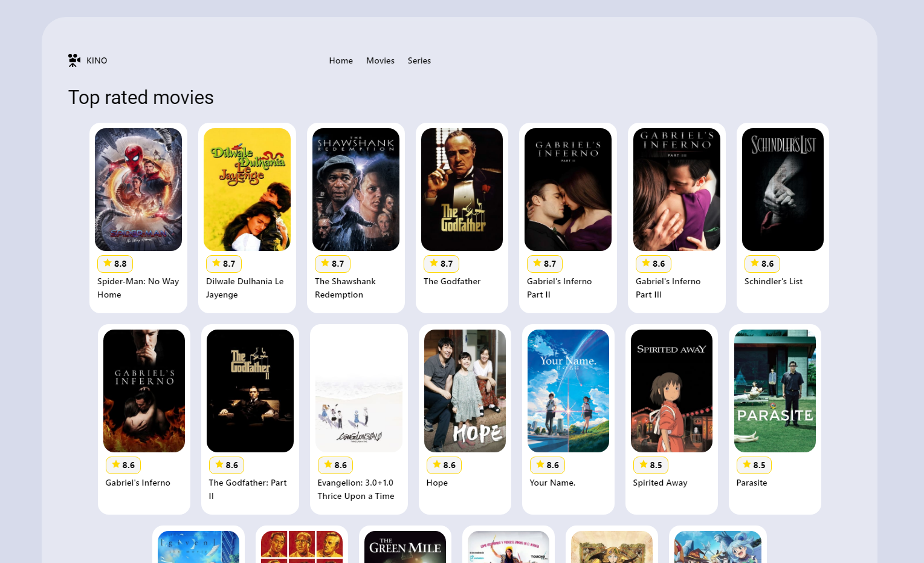Image resolution: width=924 pixels, height=563 pixels.
Task: View the Schindler's List poster
Action: 783,189
